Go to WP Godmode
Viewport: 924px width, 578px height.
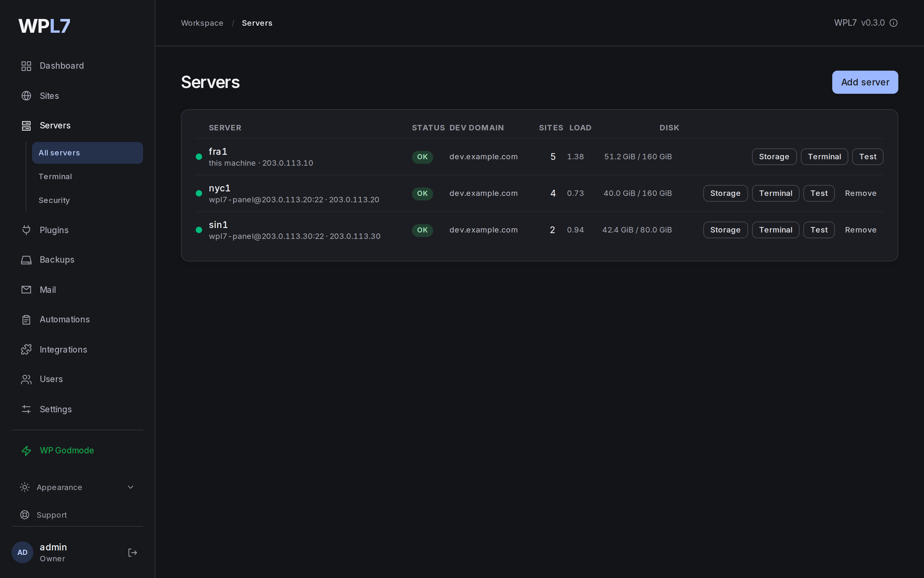tap(67, 450)
